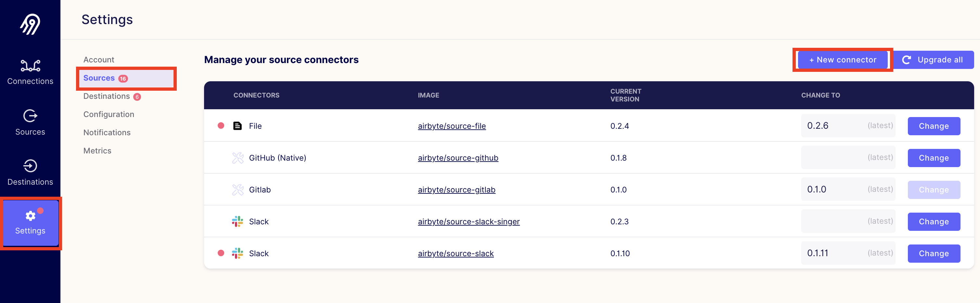Click the File connector document icon

pyautogui.click(x=238, y=125)
